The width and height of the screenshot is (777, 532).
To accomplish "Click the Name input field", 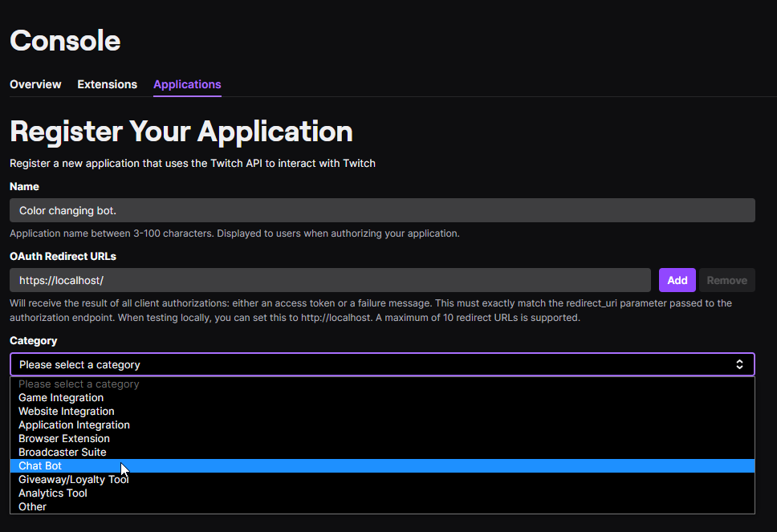I will tap(382, 210).
